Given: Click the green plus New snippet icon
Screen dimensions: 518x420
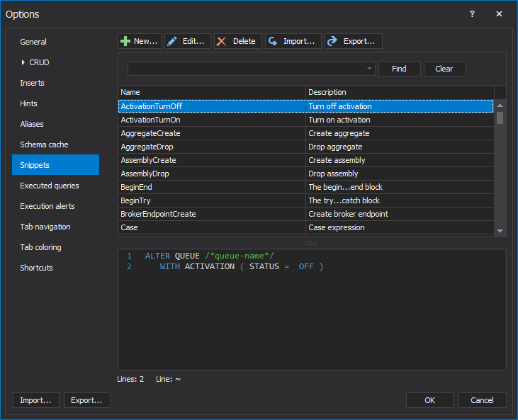Looking at the screenshot, I should point(125,41).
